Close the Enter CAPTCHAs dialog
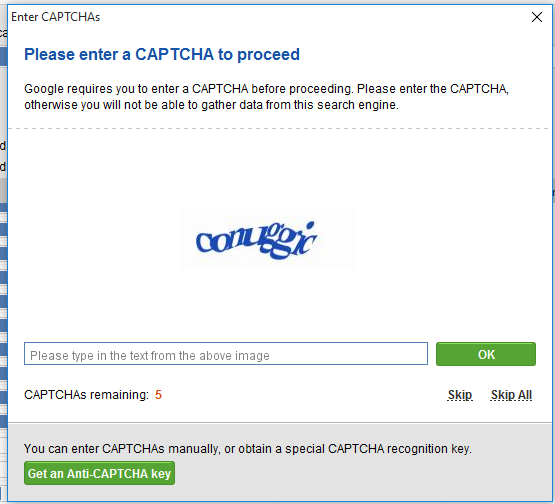The image size is (555, 504). [537, 17]
